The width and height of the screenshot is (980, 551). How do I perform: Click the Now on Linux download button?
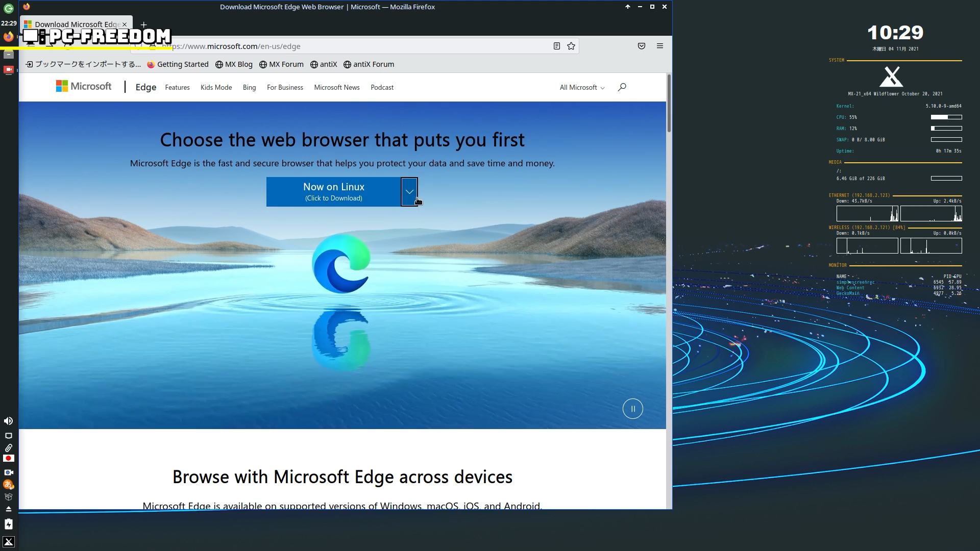click(x=333, y=192)
